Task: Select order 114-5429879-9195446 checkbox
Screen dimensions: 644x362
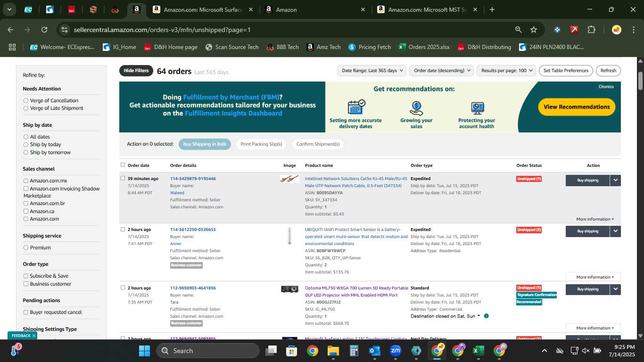Action: (x=123, y=178)
